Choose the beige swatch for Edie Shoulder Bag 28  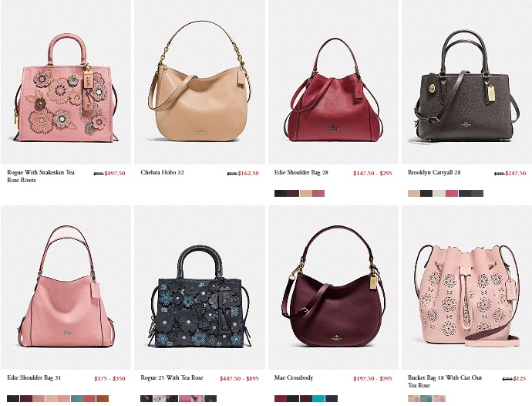(x=305, y=193)
